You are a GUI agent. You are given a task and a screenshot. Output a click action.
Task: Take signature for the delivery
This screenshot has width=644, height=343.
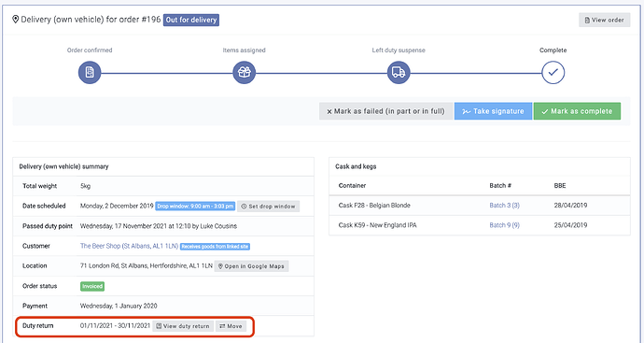(493, 111)
